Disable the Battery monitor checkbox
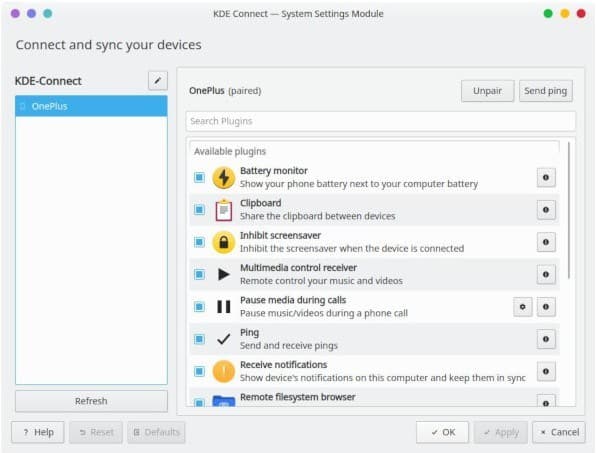 [200, 177]
